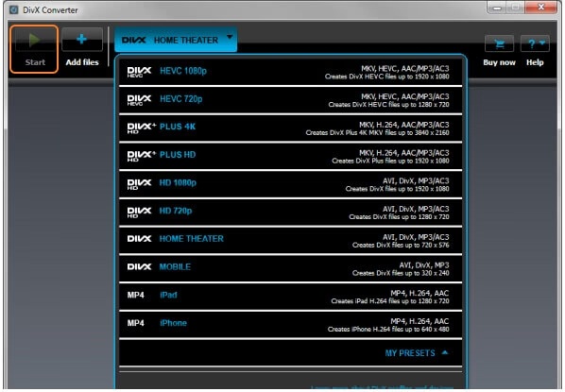The image size is (565, 392).
Task: Select the HEVC 1080p profile
Action: click(290, 72)
